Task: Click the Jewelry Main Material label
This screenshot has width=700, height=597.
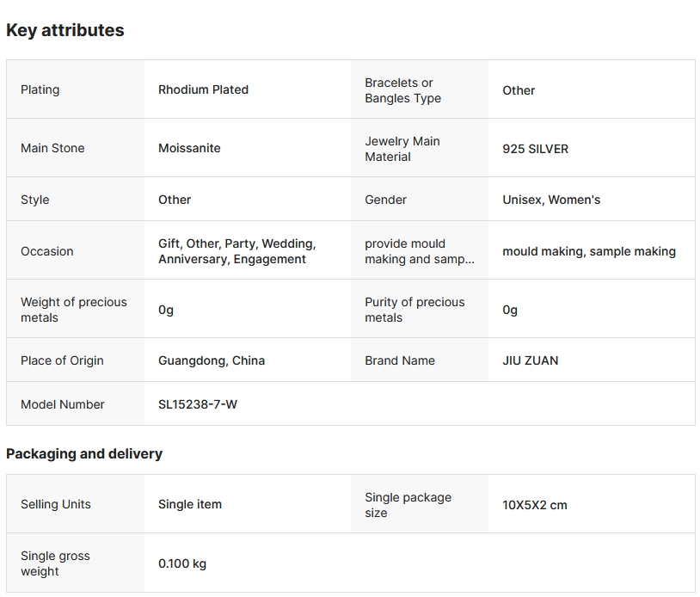Action: [402, 149]
